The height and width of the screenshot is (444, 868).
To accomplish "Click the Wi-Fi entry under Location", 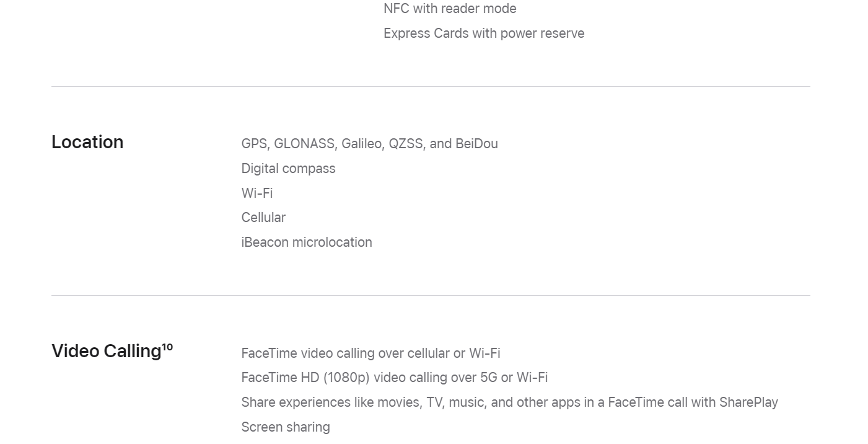I will pyautogui.click(x=257, y=193).
